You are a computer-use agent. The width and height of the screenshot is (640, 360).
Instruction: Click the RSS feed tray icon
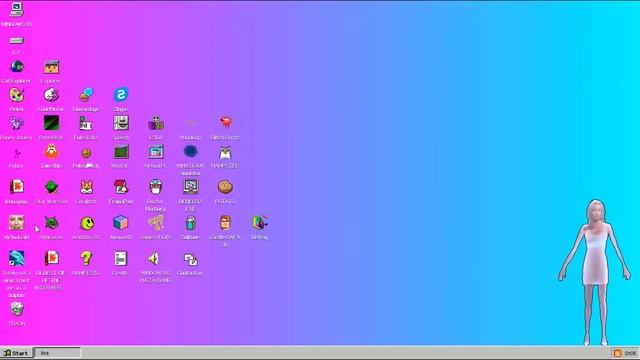click(x=617, y=353)
